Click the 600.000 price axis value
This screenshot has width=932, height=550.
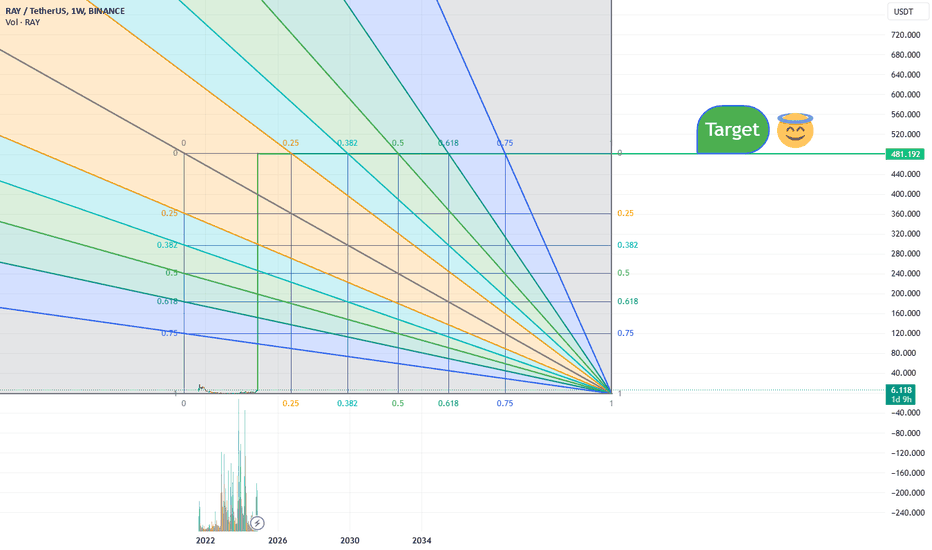(905, 95)
